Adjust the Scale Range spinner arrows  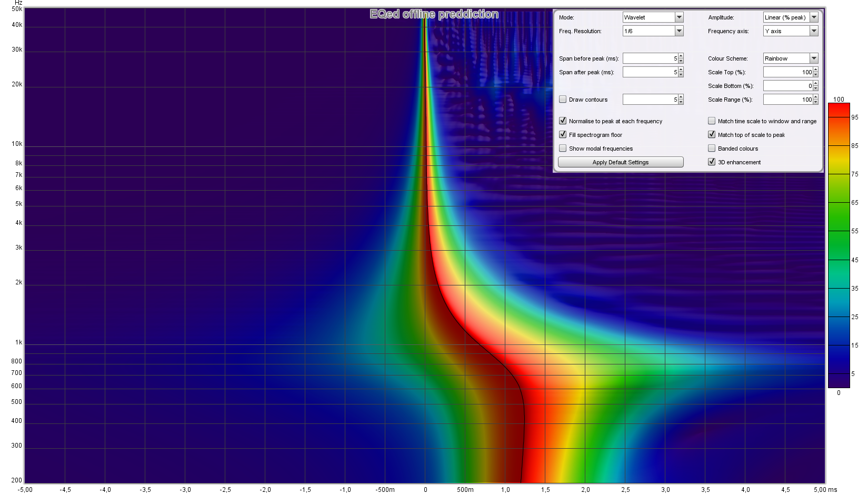click(816, 100)
